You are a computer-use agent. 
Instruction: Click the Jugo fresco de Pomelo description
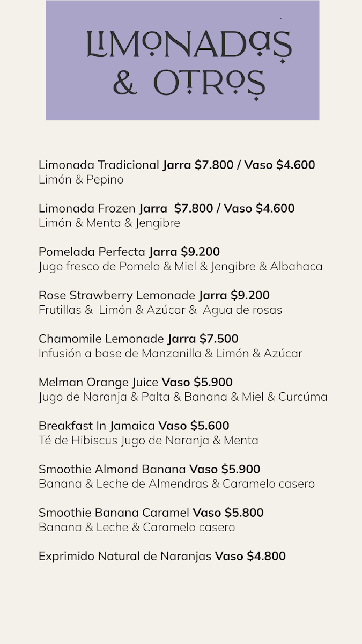(181, 267)
